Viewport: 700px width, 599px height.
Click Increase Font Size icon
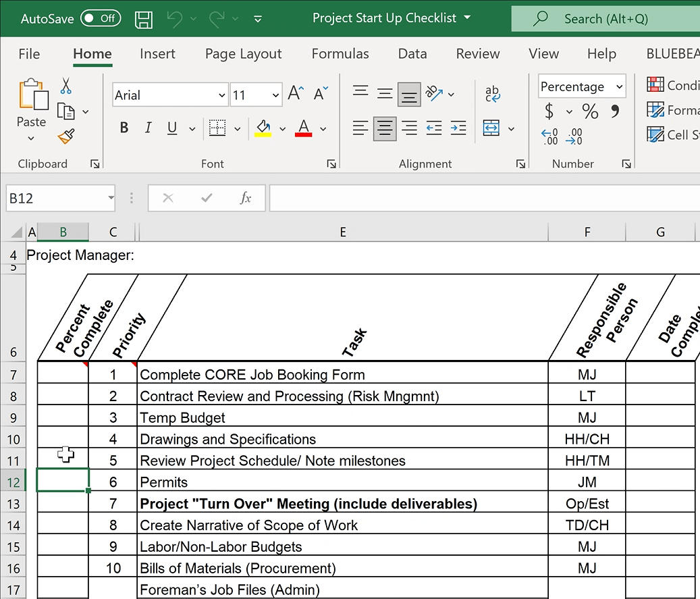coord(296,94)
